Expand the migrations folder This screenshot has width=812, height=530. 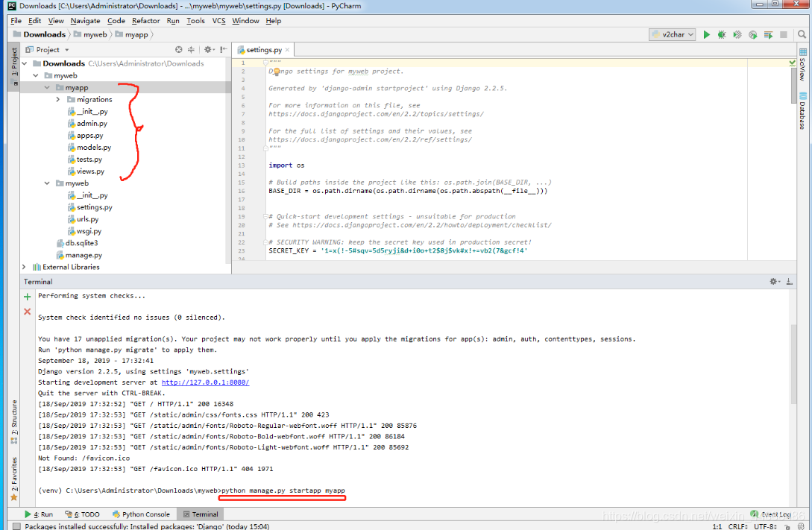pyautogui.click(x=58, y=99)
